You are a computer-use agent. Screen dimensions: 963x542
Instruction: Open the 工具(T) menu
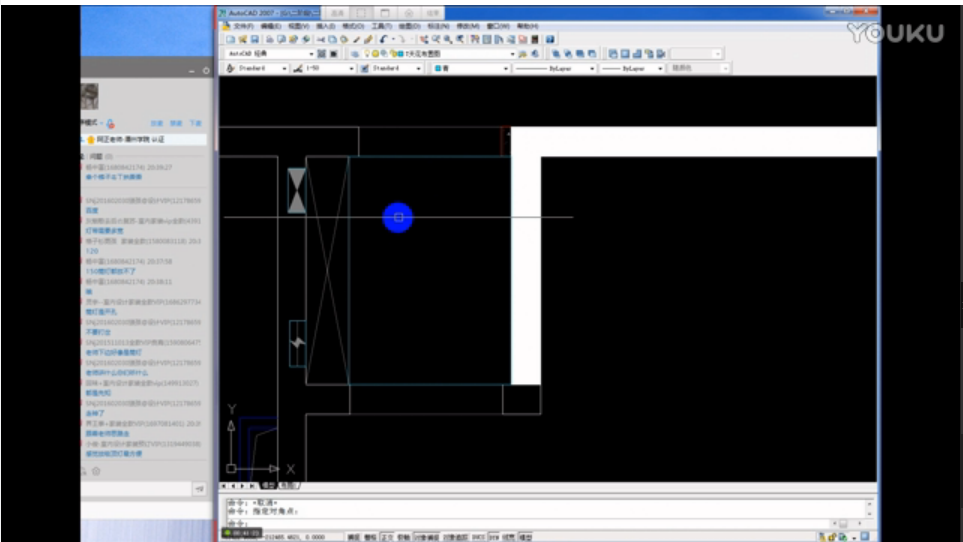(381, 26)
